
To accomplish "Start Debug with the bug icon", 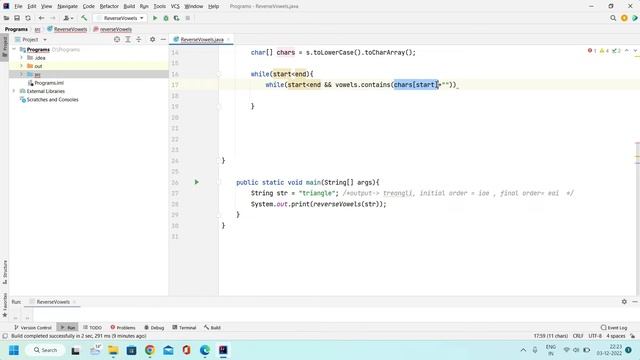I will [x=166, y=18].
